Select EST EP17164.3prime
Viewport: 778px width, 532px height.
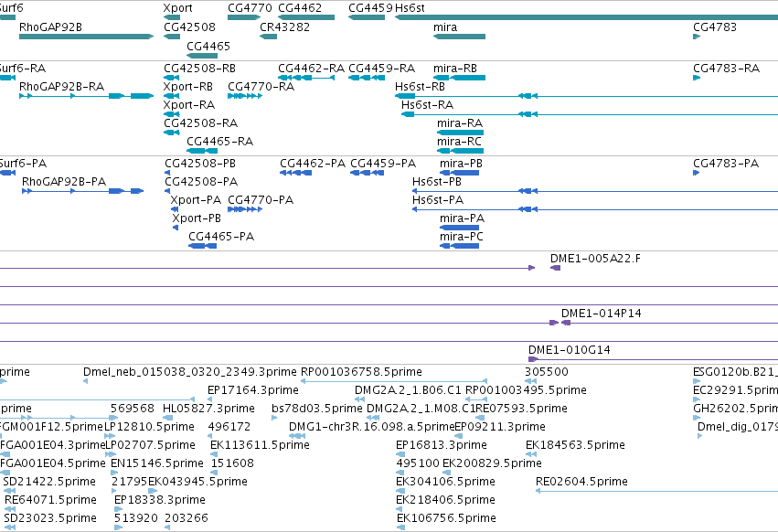coord(210,399)
